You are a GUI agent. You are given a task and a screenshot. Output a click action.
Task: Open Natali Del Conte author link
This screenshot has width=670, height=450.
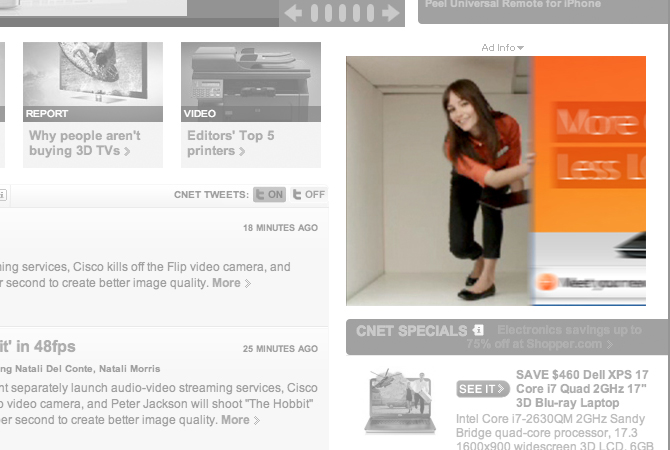(x=55, y=368)
